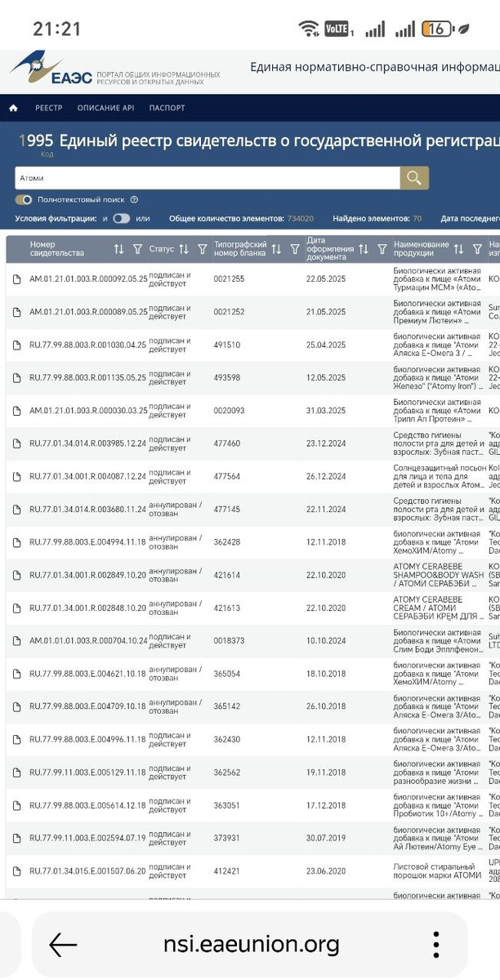500x980 pixels.
Task: Sort by Номер свидетельства column
Action: 119,249
